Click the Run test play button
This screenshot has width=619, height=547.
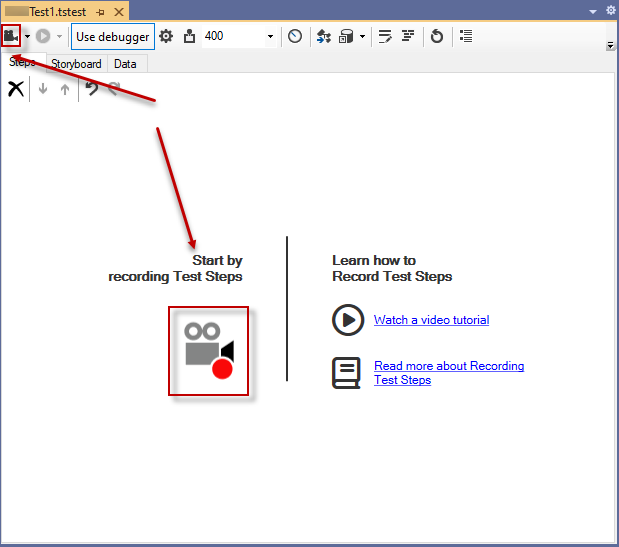pos(43,36)
